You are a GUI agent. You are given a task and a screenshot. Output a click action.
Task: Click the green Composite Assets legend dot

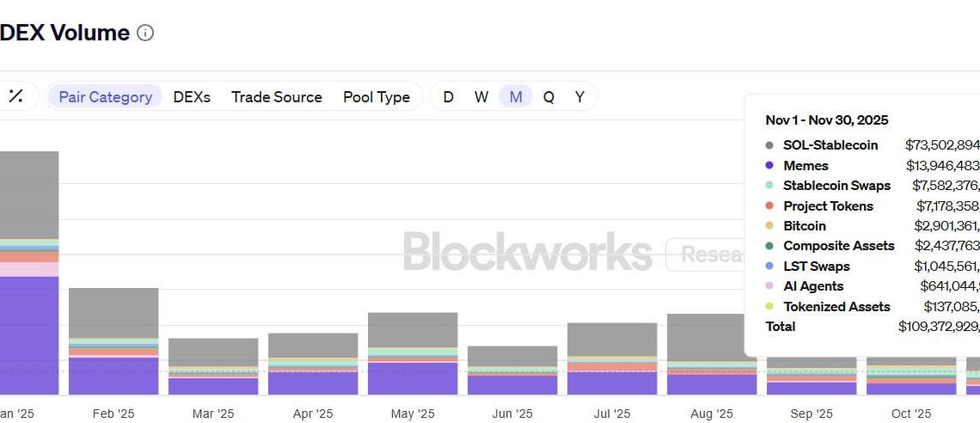tap(769, 246)
